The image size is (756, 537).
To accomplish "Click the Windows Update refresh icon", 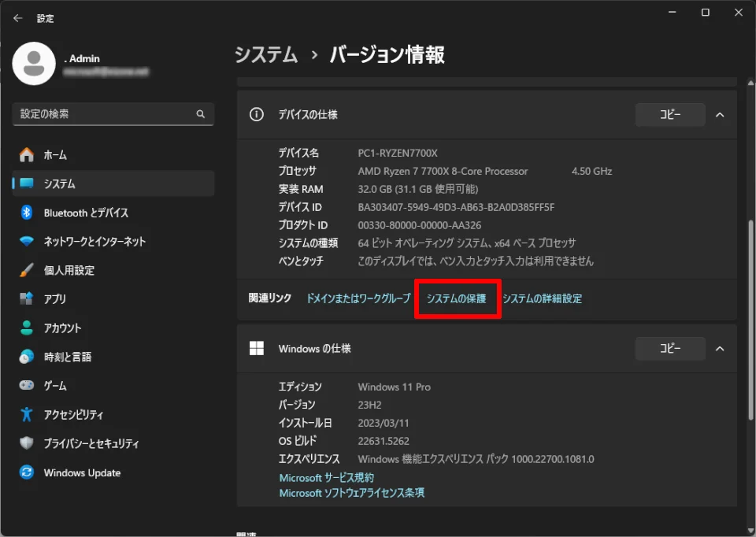I will 27,472.
